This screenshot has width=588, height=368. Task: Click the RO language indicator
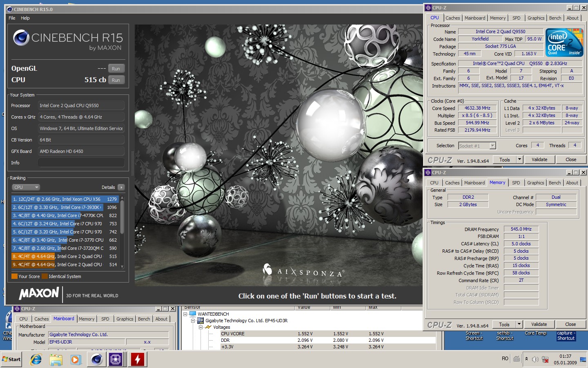[x=505, y=359]
